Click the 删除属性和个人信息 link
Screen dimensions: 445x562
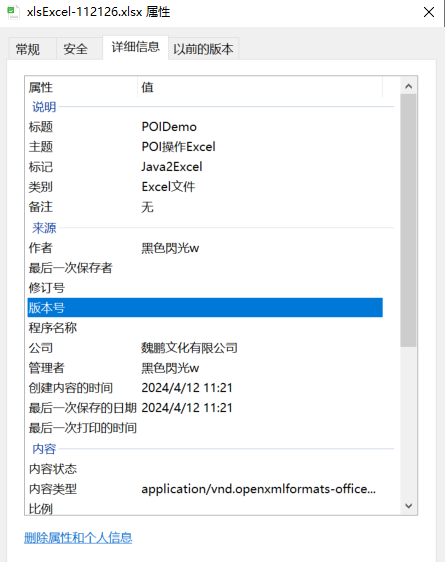point(78,538)
